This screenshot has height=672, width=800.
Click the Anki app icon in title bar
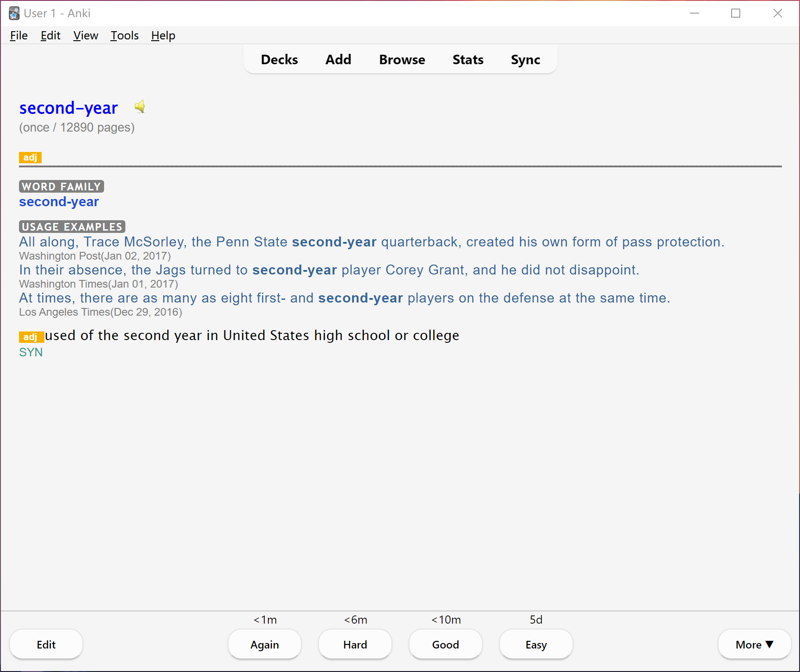pos(14,13)
